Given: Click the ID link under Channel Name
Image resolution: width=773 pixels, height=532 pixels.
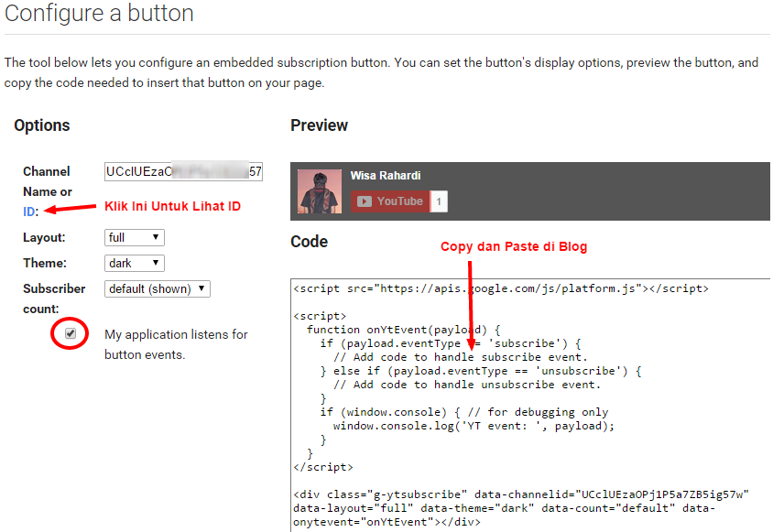Looking at the screenshot, I should [29, 212].
